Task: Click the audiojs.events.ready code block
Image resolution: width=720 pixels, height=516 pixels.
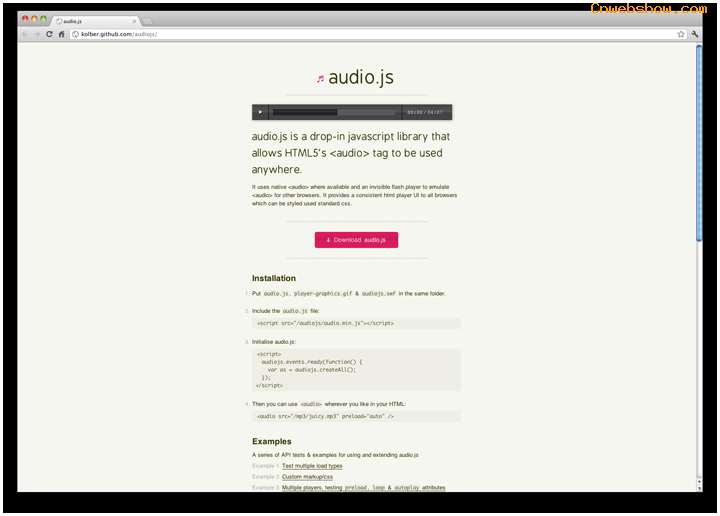Action: [x=356, y=370]
